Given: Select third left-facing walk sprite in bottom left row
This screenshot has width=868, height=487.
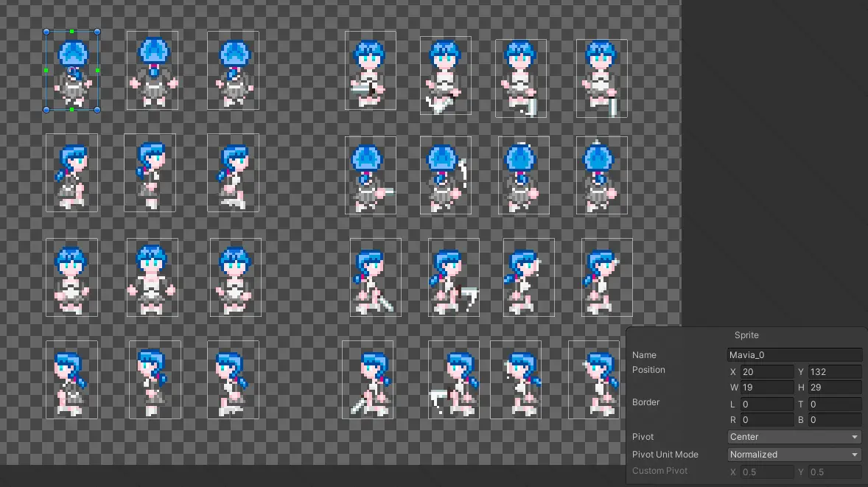Looking at the screenshot, I should (233, 379).
